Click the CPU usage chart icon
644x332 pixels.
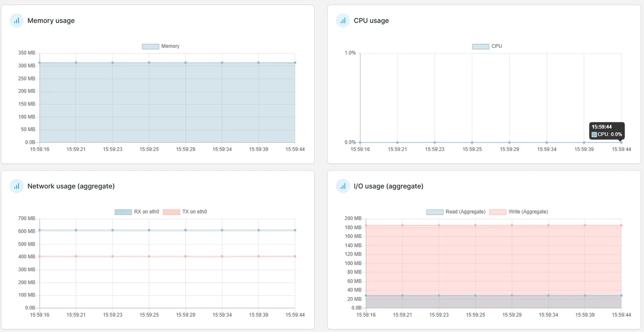[x=343, y=21]
